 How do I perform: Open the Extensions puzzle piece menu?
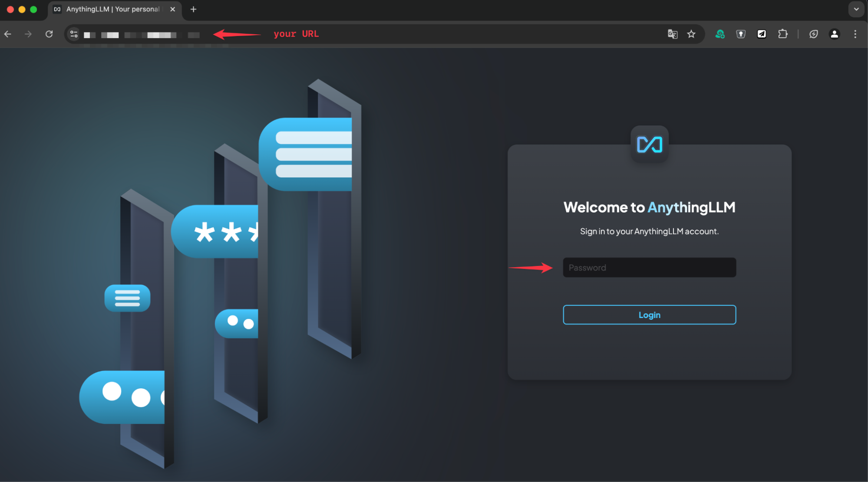click(783, 34)
